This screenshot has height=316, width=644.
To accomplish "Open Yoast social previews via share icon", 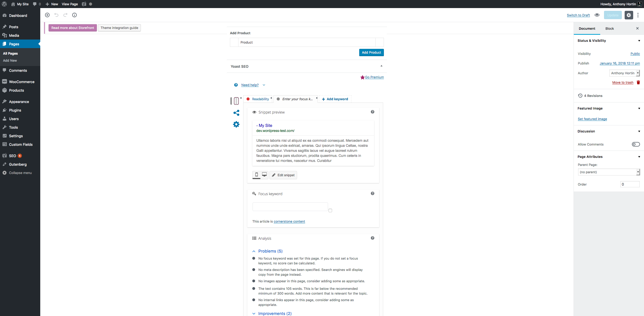I will pyautogui.click(x=236, y=113).
